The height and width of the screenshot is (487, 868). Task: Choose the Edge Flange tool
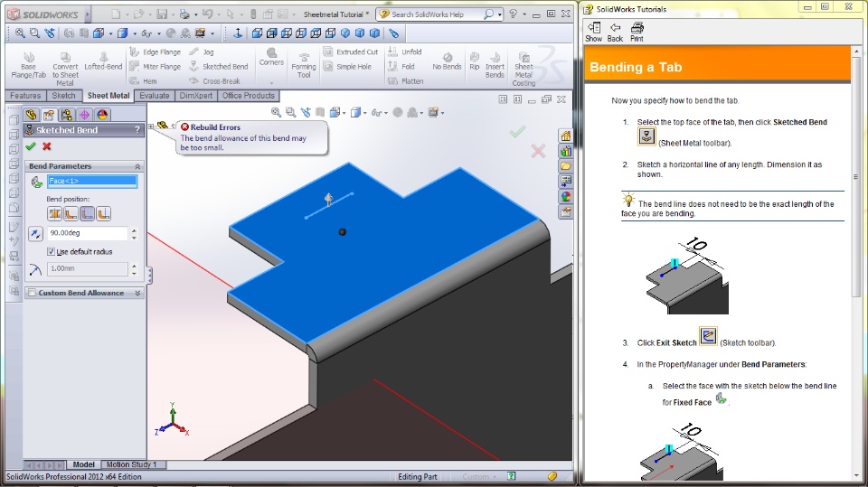coord(155,52)
